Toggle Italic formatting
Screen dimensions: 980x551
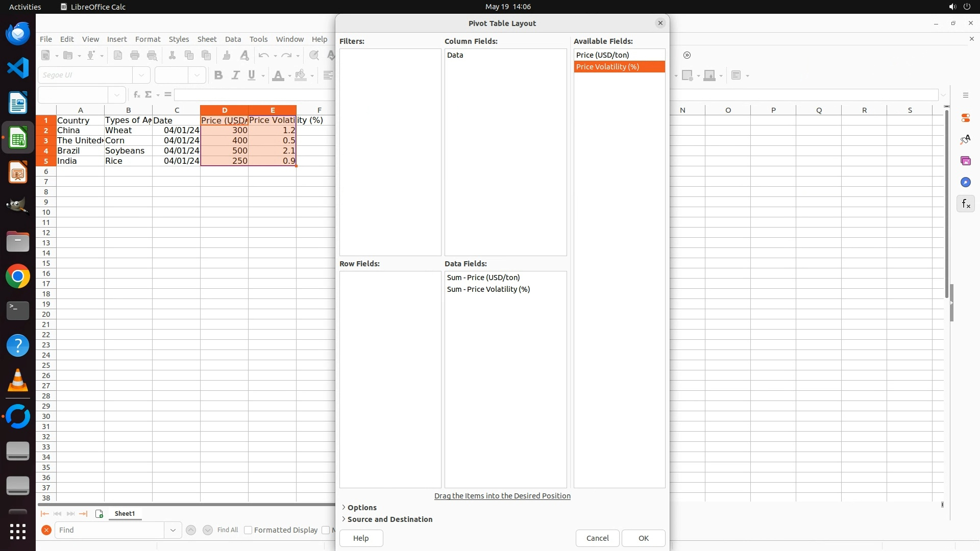(235, 76)
